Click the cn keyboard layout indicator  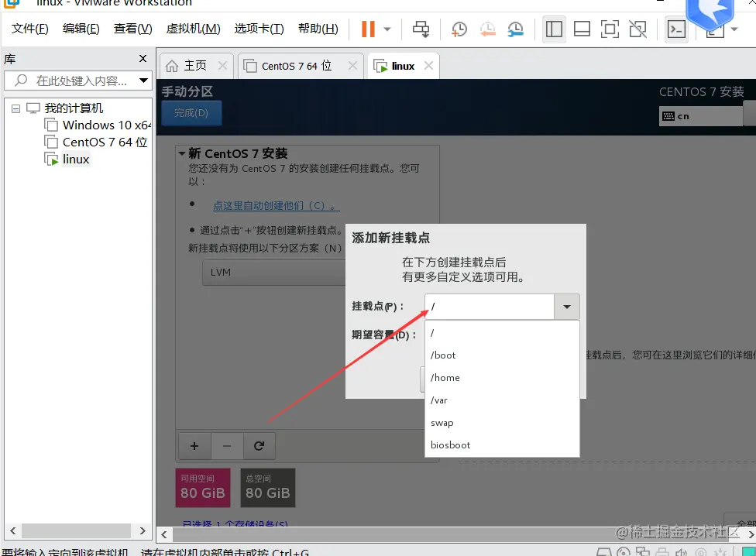(x=700, y=116)
